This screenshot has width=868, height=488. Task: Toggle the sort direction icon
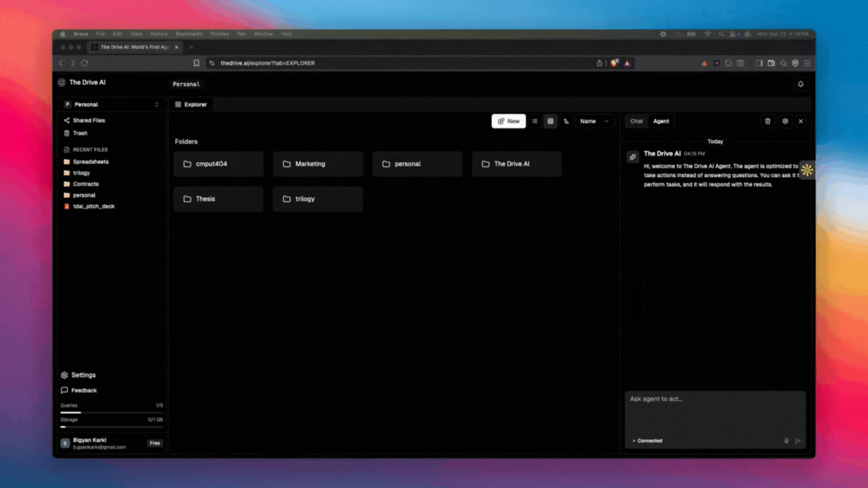(x=567, y=121)
